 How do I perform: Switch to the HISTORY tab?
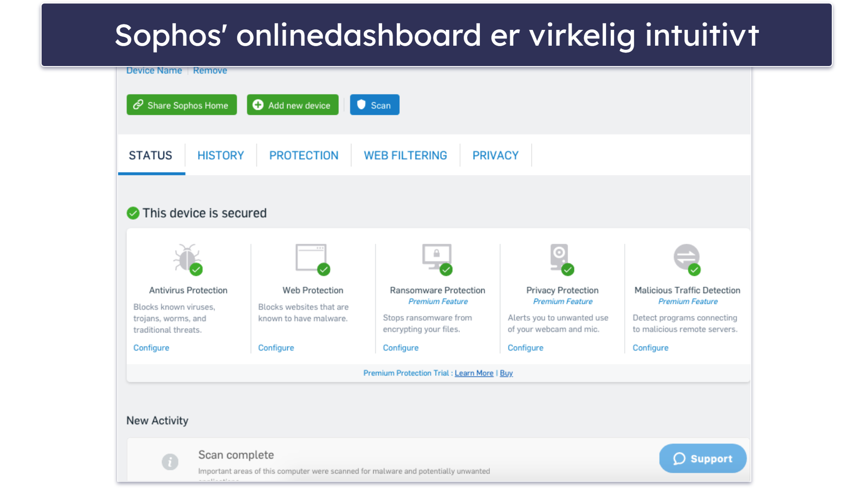click(x=221, y=156)
